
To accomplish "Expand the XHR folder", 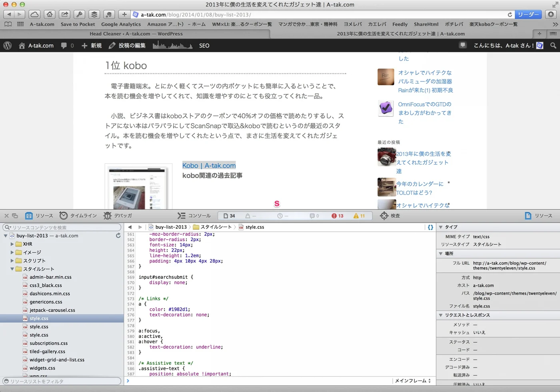I will [12, 244].
